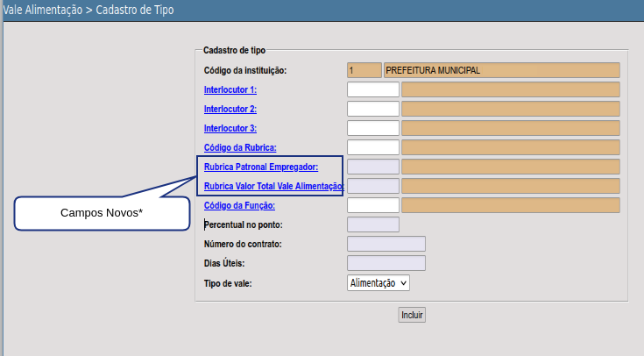
Task: Expand the Tipo de vale dropdown
Action: (379, 282)
